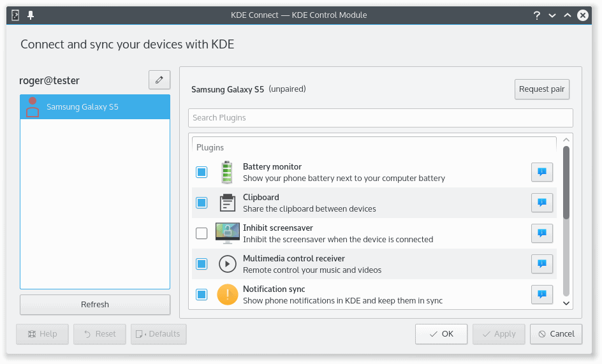This screenshot has height=364, width=602.
Task: Select Samsung Galaxy S5 in device list
Action: tap(95, 107)
